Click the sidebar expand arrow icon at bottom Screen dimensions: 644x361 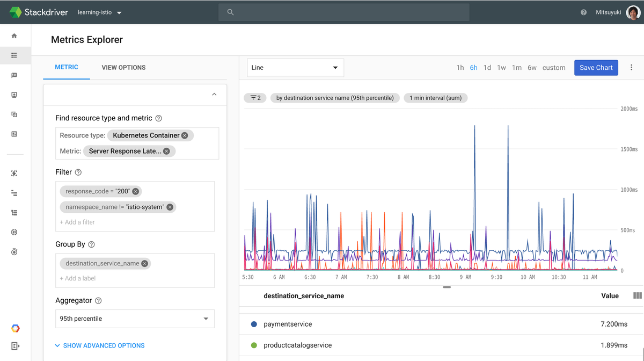(x=14, y=346)
